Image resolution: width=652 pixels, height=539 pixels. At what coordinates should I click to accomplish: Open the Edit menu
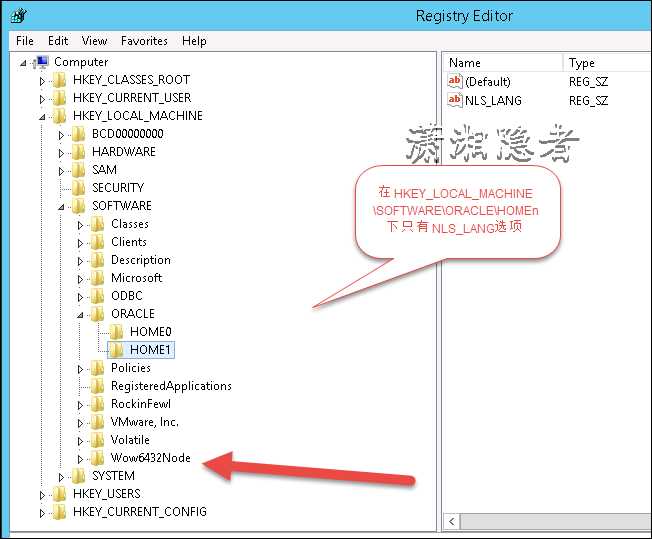pos(58,41)
